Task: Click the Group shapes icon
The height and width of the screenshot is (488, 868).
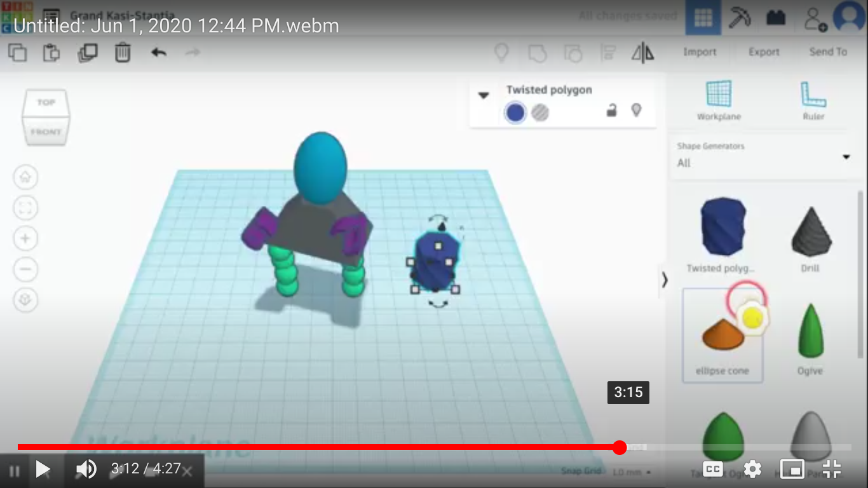Action: click(x=538, y=53)
